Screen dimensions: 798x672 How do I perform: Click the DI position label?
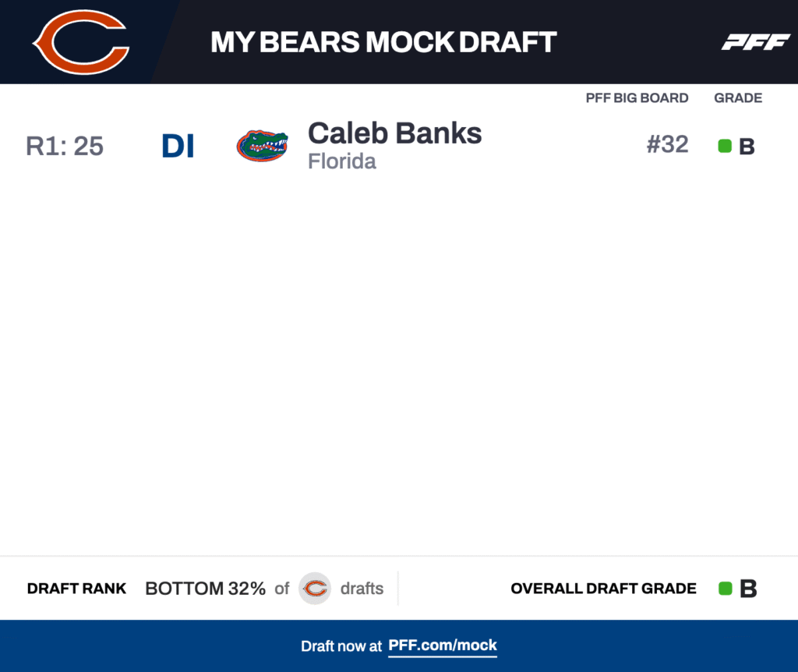[178, 146]
